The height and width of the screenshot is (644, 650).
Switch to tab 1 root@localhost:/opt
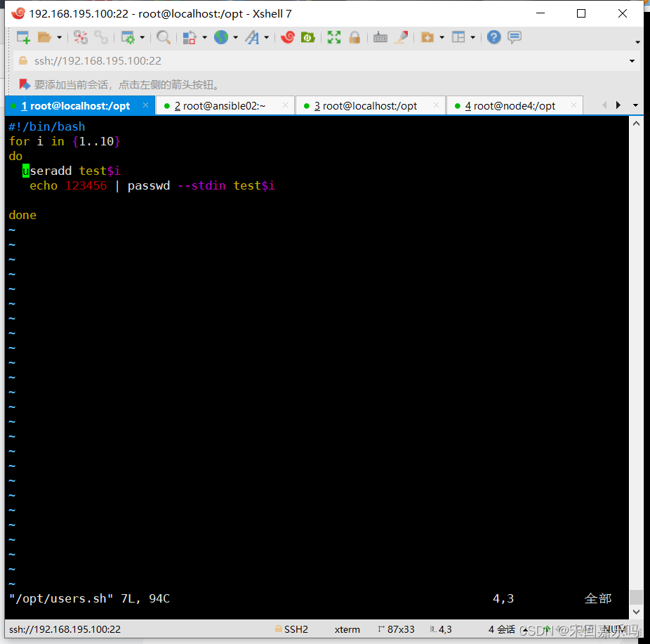80,106
